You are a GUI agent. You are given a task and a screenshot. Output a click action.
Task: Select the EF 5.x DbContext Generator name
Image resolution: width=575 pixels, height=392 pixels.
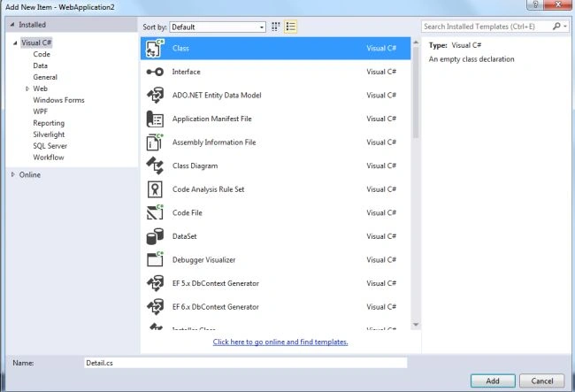click(216, 283)
